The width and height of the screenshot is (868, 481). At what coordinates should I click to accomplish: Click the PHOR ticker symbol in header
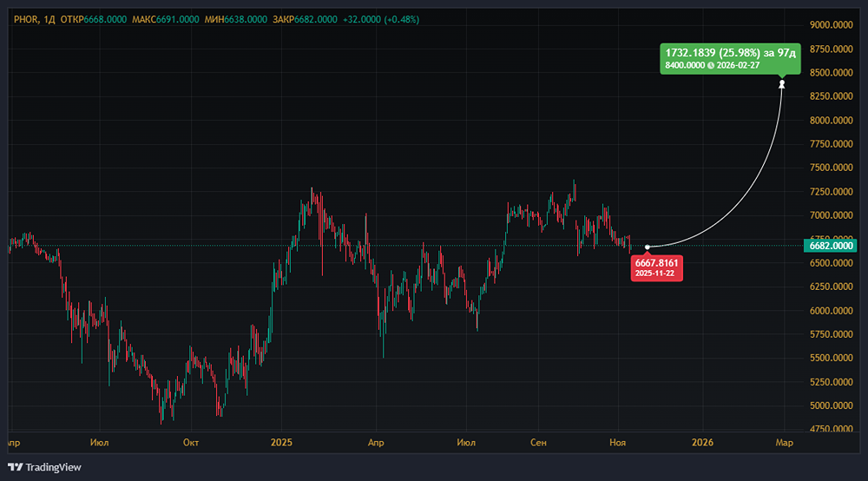(x=26, y=19)
